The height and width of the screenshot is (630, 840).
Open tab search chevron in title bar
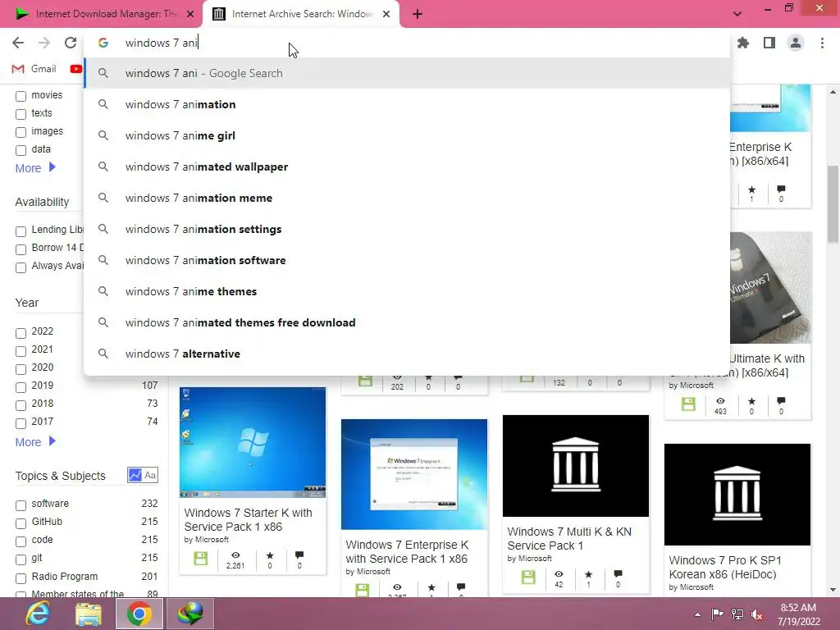point(737,14)
